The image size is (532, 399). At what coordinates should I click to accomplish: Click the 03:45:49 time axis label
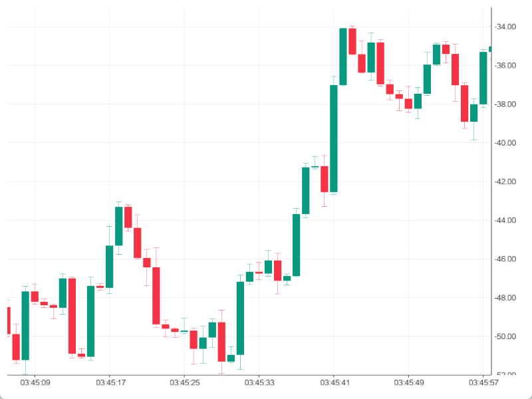[408, 383]
